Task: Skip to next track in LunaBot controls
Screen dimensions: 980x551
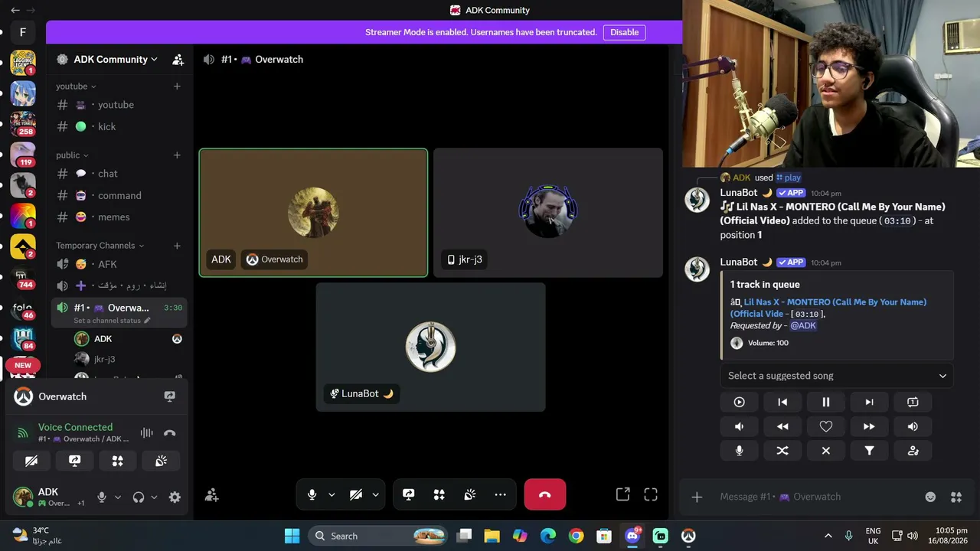Action: point(869,402)
